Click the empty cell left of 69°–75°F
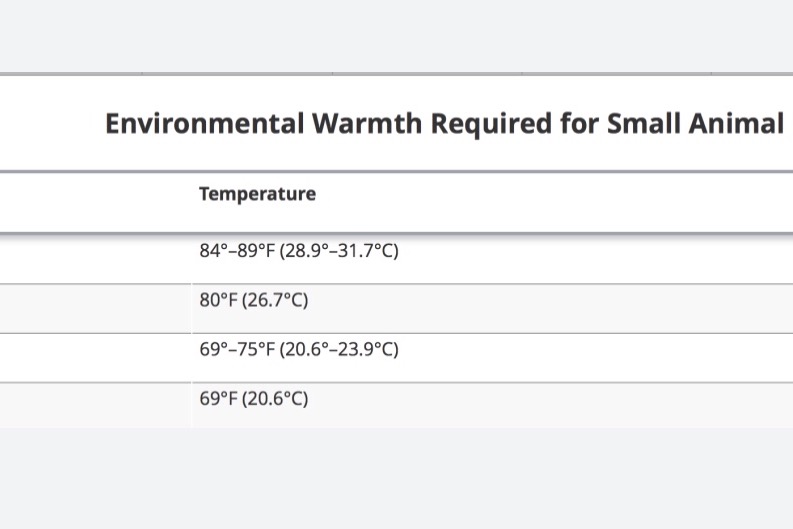Image resolution: width=793 pixels, height=529 pixels. pos(96,358)
